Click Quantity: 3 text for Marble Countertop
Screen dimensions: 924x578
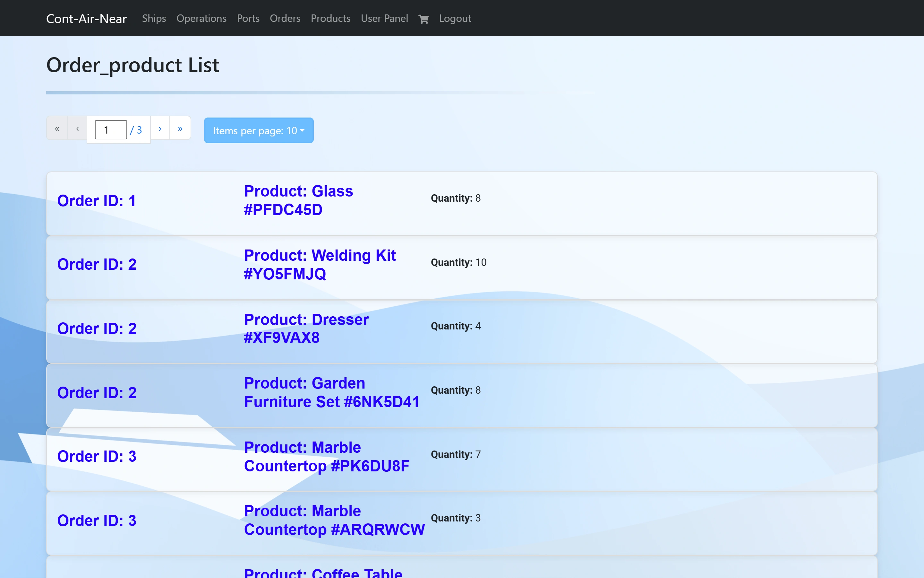pyautogui.click(x=456, y=518)
